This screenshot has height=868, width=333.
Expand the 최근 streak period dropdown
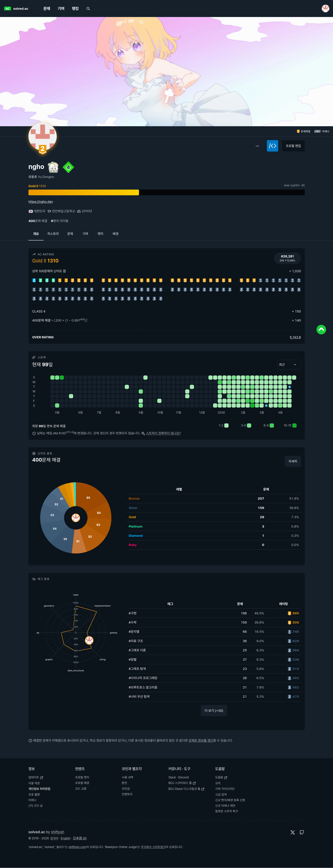289,365
